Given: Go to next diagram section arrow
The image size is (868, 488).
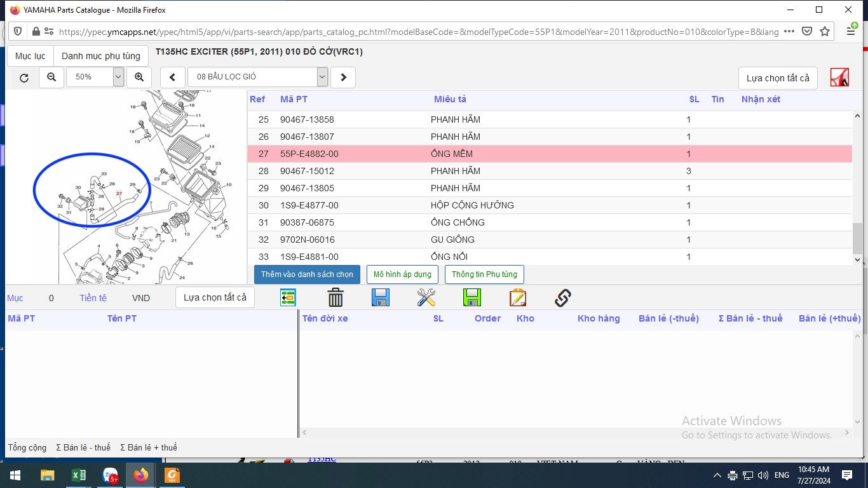Looking at the screenshot, I should tap(343, 77).
